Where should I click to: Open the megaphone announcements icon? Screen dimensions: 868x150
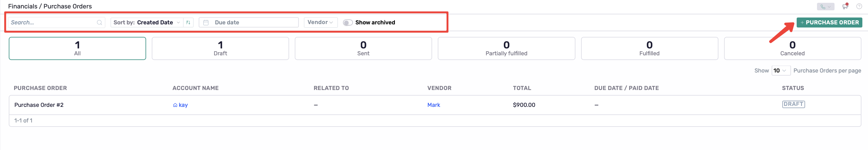point(845,6)
